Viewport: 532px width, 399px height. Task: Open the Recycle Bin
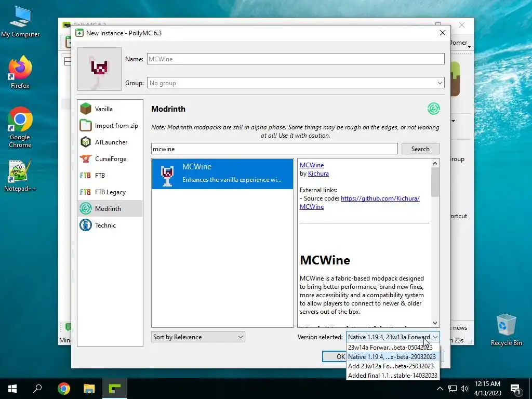(506, 330)
